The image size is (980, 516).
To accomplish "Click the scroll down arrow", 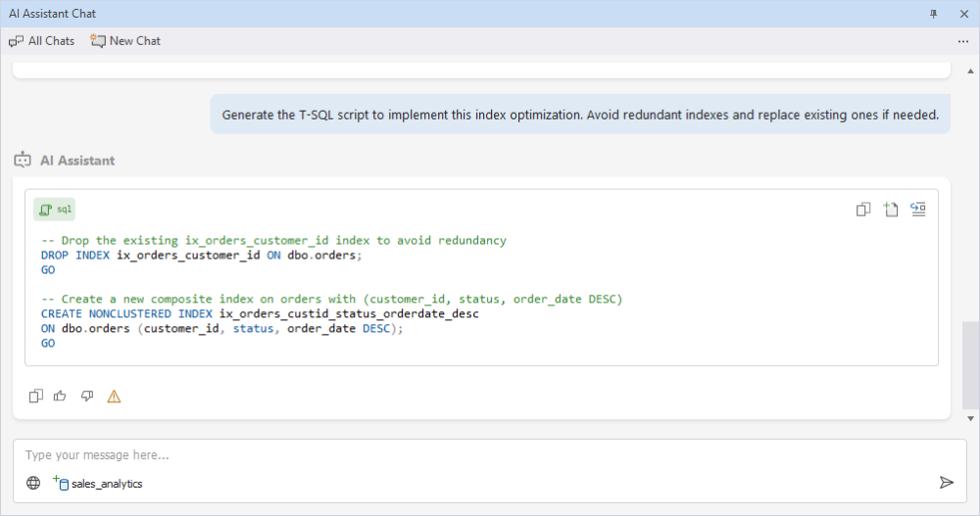I will [970, 418].
